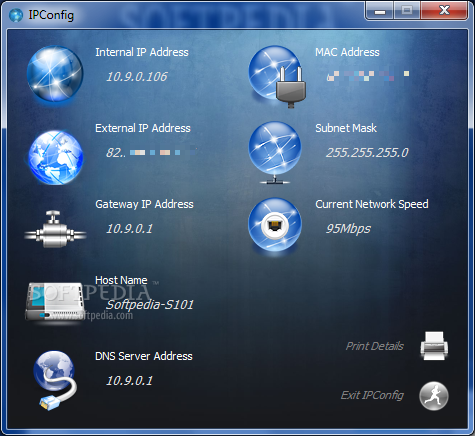Click the subnet value 255.255.255.0
This screenshot has width=475, height=436.
367,153
